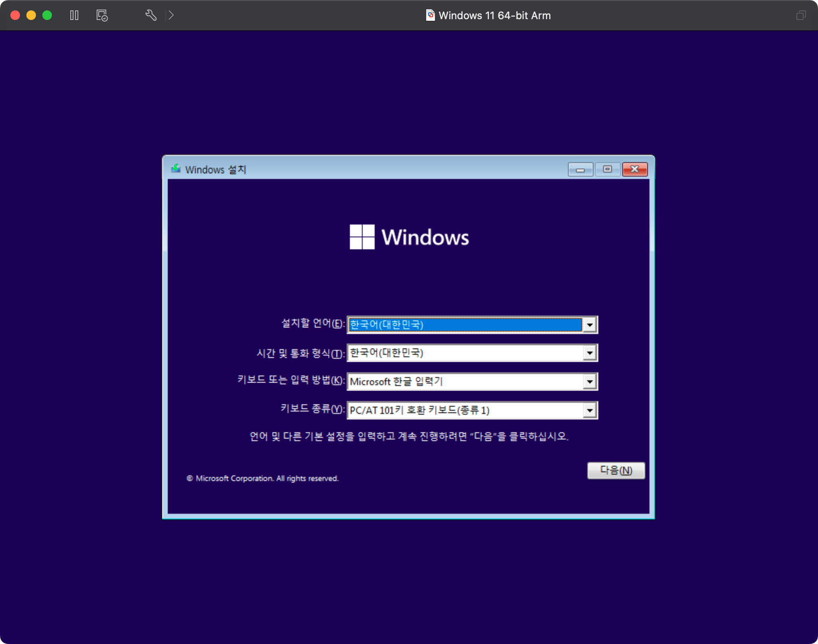Viewport: 818px width, 644px height.
Task: Click the 설치할 언어(E) label
Action: tap(313, 324)
